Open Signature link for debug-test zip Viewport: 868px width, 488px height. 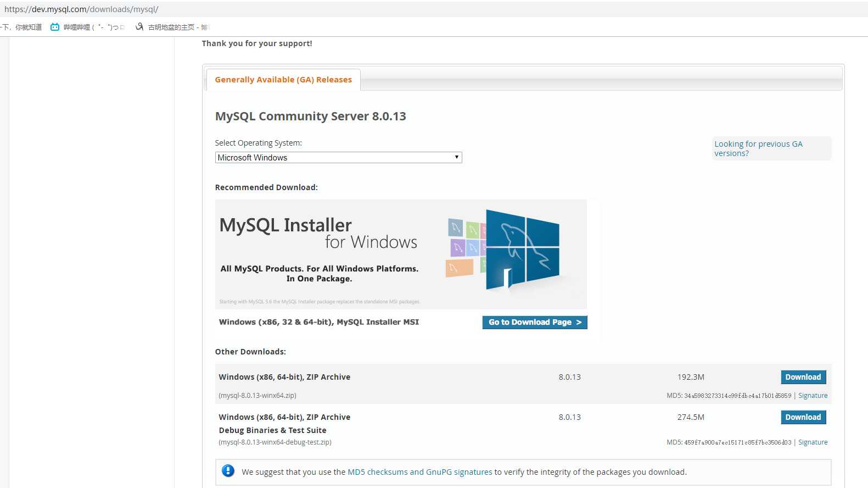pyautogui.click(x=813, y=442)
